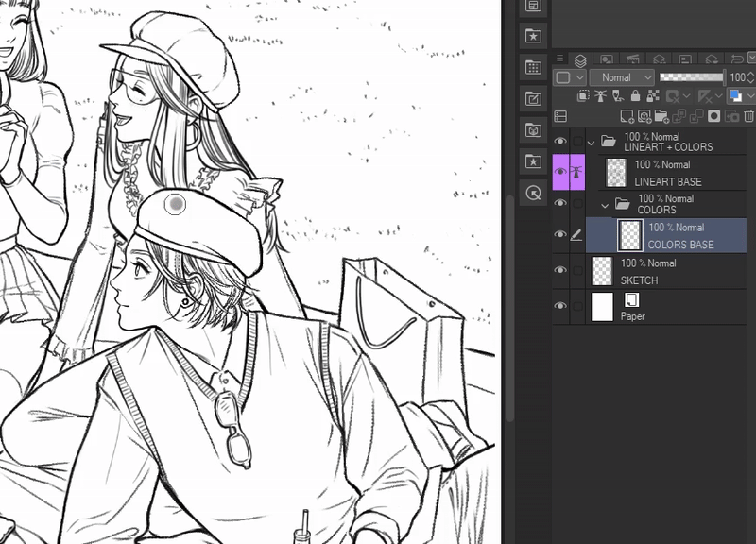This screenshot has width=756, height=544.
Task: Adjust the opacity 100 stepper arrows
Action: pos(750,77)
